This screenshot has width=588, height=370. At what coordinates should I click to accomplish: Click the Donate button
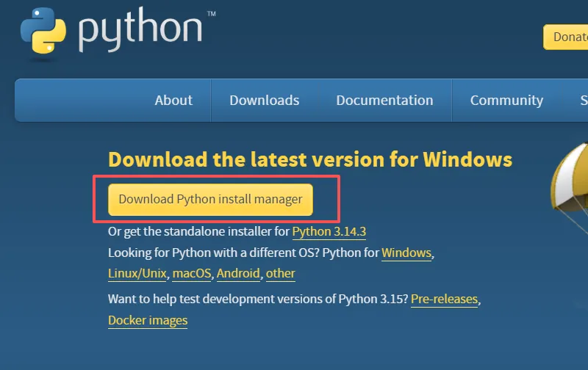pyautogui.click(x=566, y=37)
